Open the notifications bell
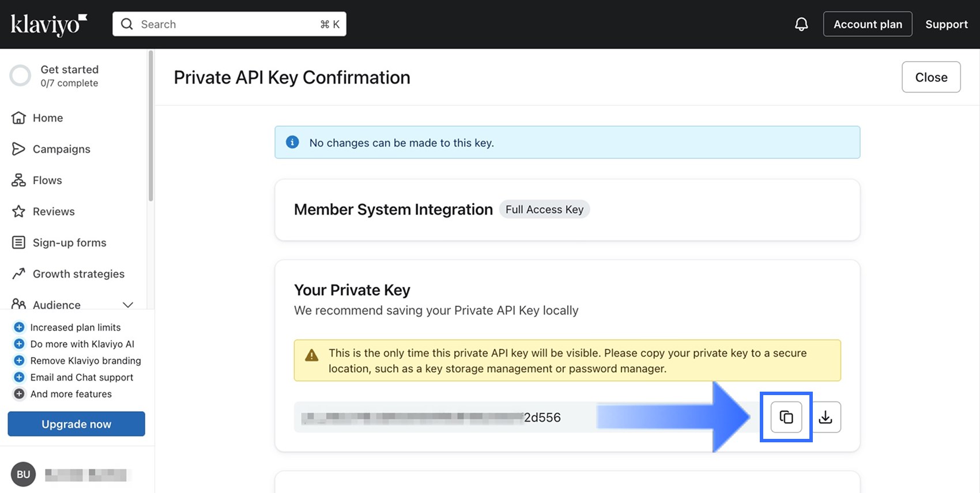Viewport: 980px width, 493px height. pyautogui.click(x=801, y=24)
